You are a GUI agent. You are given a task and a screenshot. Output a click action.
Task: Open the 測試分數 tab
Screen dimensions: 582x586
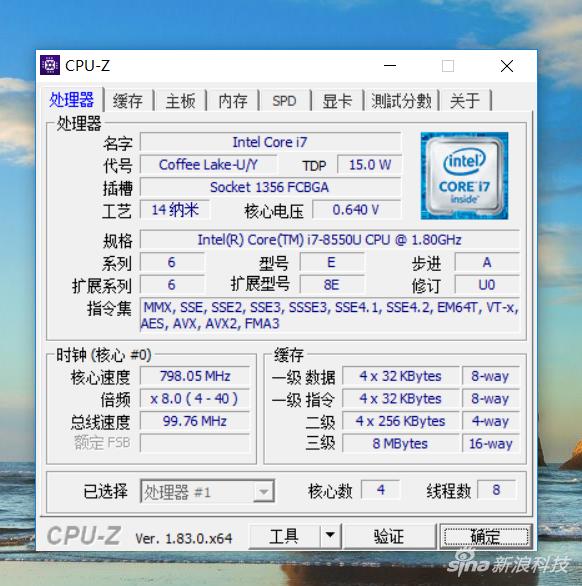[401, 101]
